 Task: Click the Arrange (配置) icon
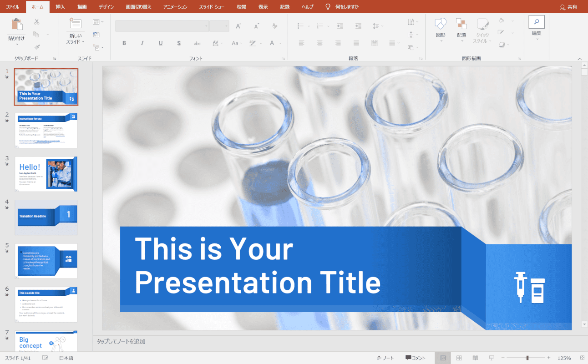coord(461,24)
